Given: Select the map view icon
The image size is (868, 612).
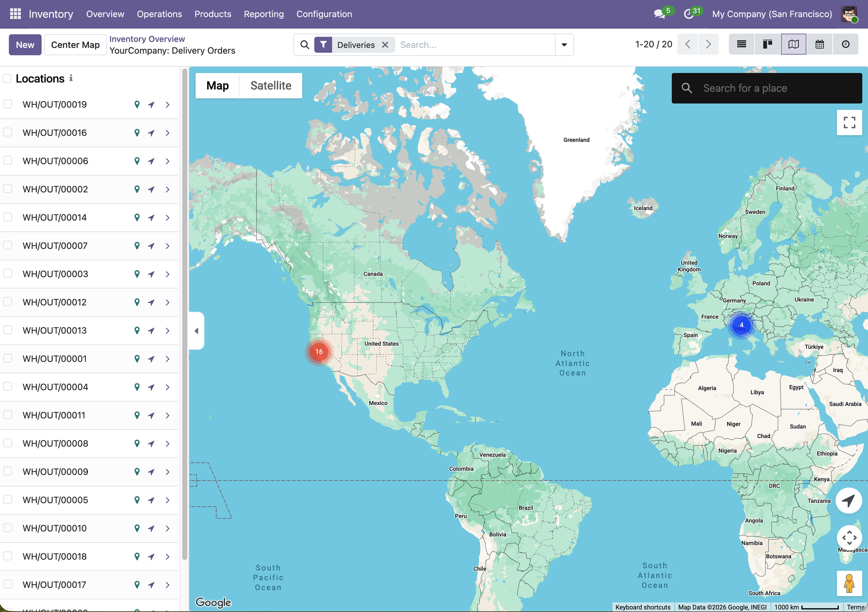Looking at the screenshot, I should 793,44.
